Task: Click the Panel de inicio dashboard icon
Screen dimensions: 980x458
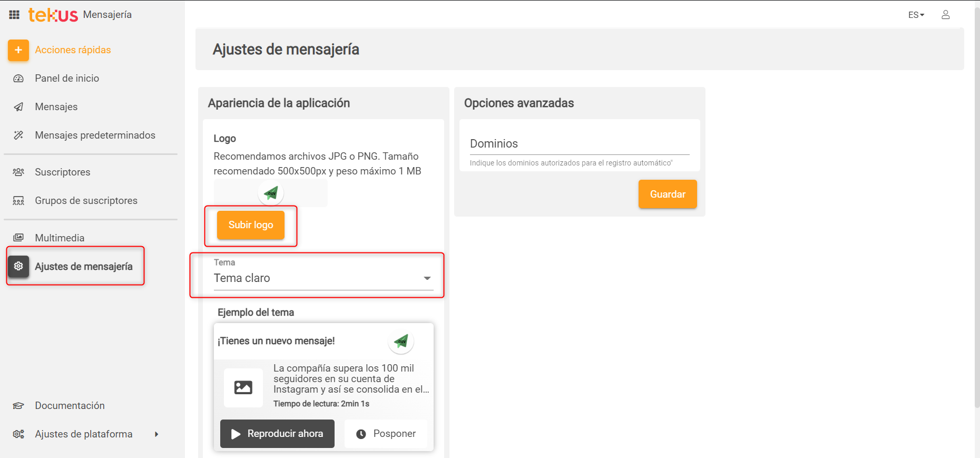Action: 18,79
